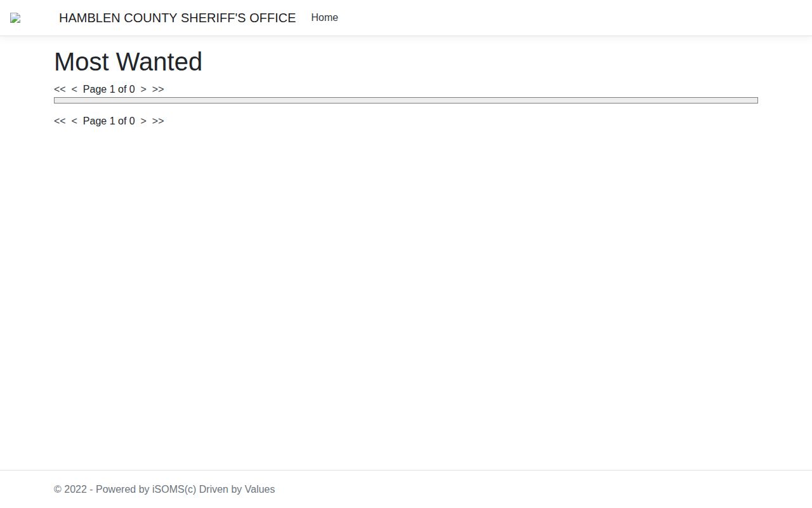Jump to first page using lower << link
Viewport: 812px width, 508px height.
pyautogui.click(x=60, y=121)
